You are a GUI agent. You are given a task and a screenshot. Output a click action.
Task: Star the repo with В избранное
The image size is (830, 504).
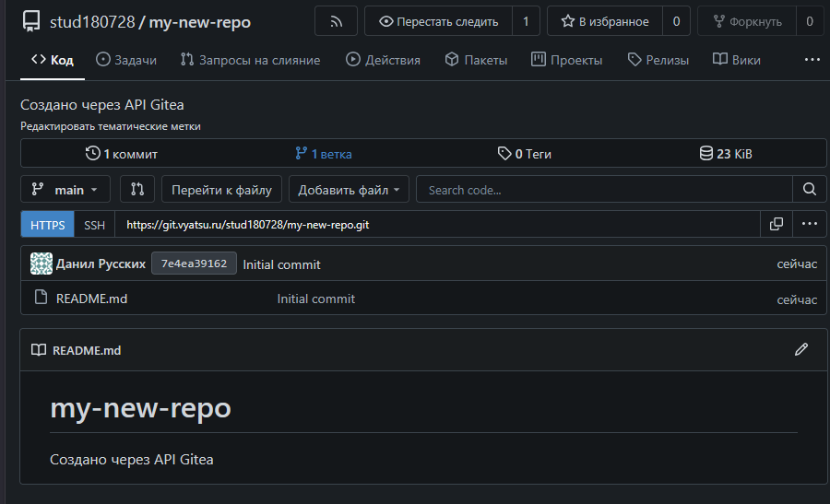605,21
